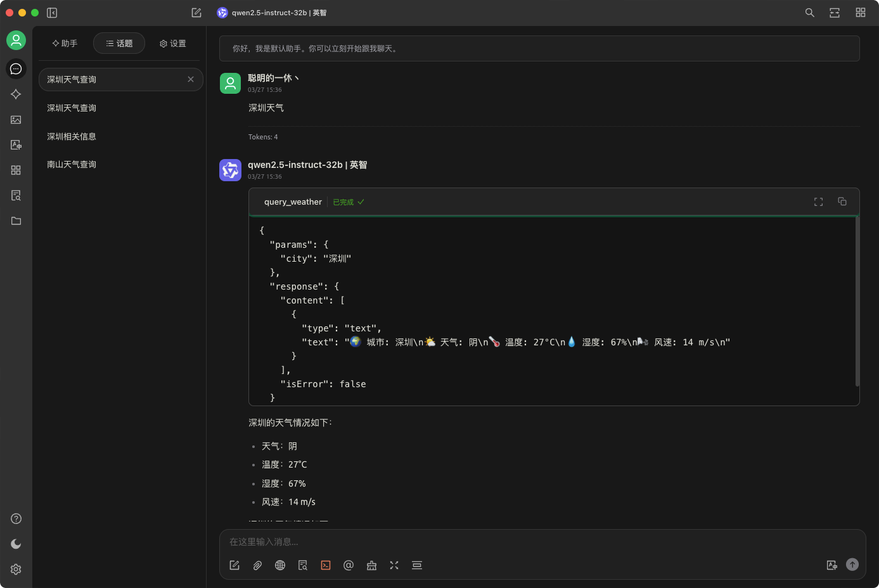The height and width of the screenshot is (588, 879).
Task: Open the translate page from the sidebar
Action: [x=16, y=145]
